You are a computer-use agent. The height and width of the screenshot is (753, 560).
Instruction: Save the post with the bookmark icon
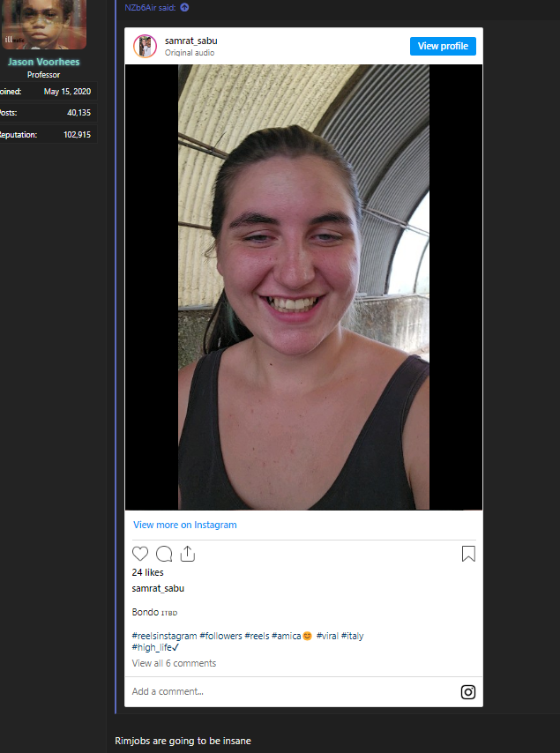click(x=468, y=554)
